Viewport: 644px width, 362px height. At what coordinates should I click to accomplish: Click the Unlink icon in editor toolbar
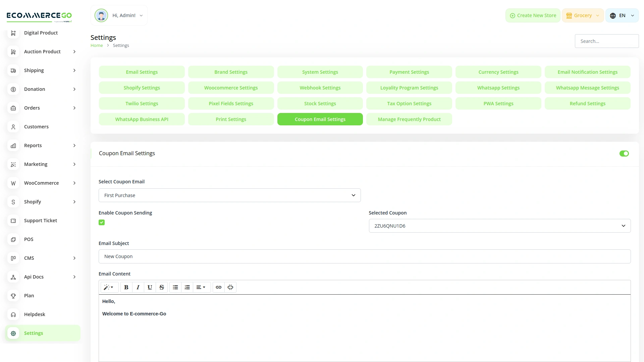pyautogui.click(x=230, y=287)
